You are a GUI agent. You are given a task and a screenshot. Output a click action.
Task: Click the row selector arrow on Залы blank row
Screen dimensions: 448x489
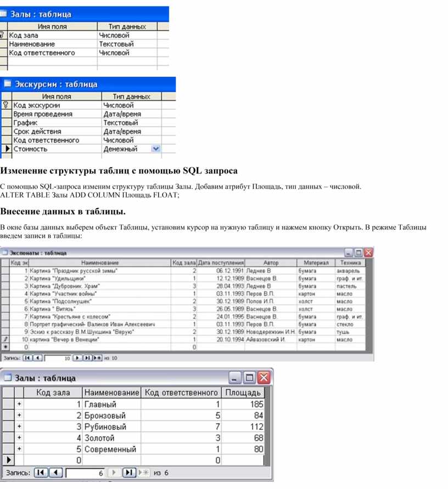(9, 460)
